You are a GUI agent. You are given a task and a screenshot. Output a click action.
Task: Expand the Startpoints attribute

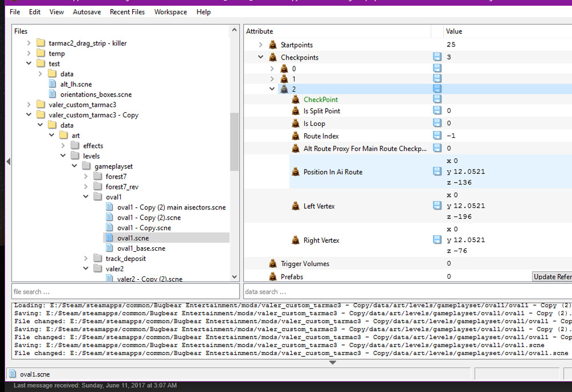pos(260,45)
